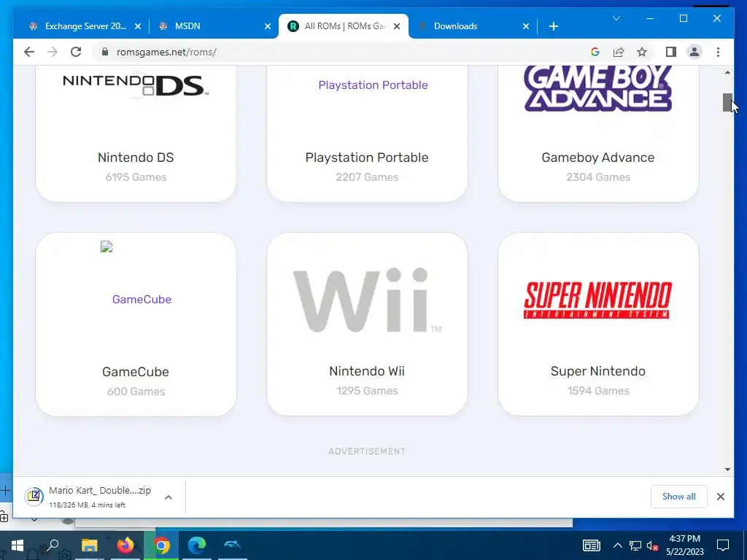
Task: Close the All ROMs tab
Action: tap(396, 26)
